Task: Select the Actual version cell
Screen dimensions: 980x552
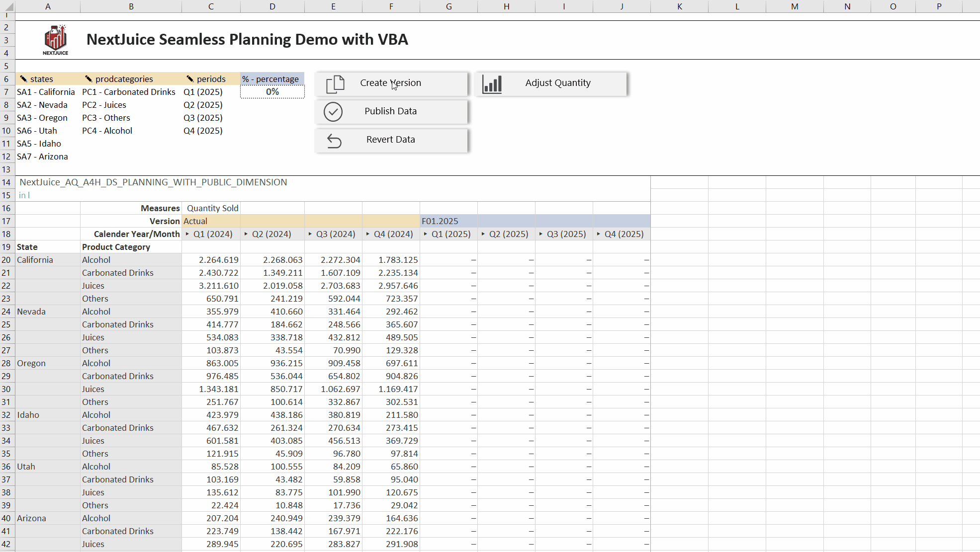Action: tap(211, 221)
